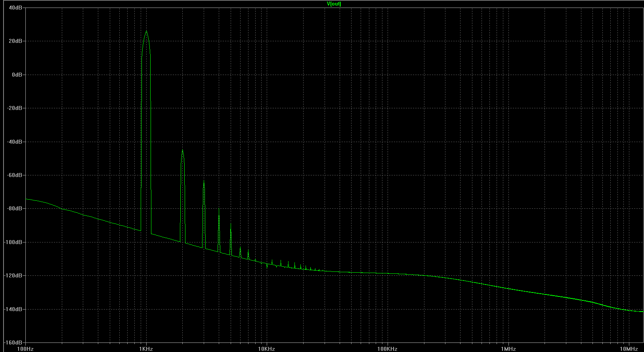Click the 10KHz frequency label
644x352 pixels.
tap(266, 349)
